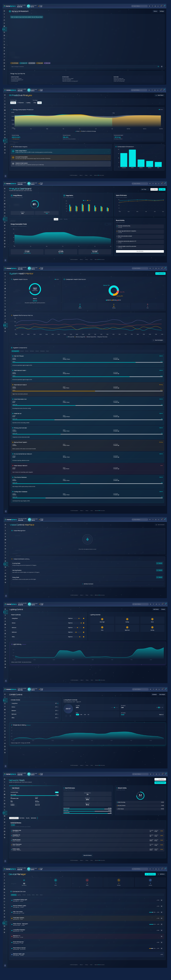Toggle the Main Thermostat device
The image size is (171, 980).
[161, 912]
